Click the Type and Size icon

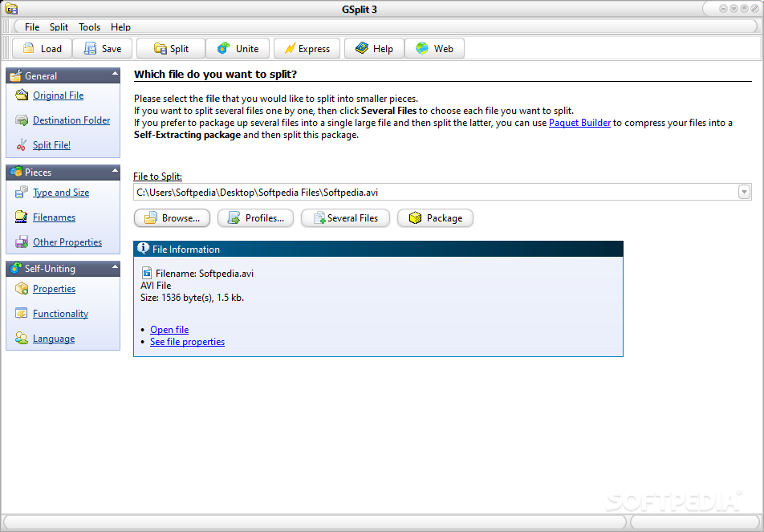(x=22, y=193)
